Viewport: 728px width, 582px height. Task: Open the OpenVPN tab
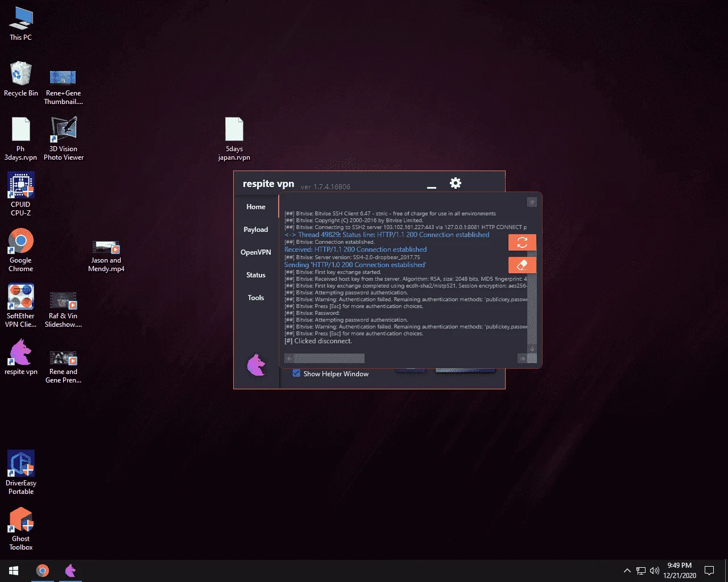coord(256,252)
